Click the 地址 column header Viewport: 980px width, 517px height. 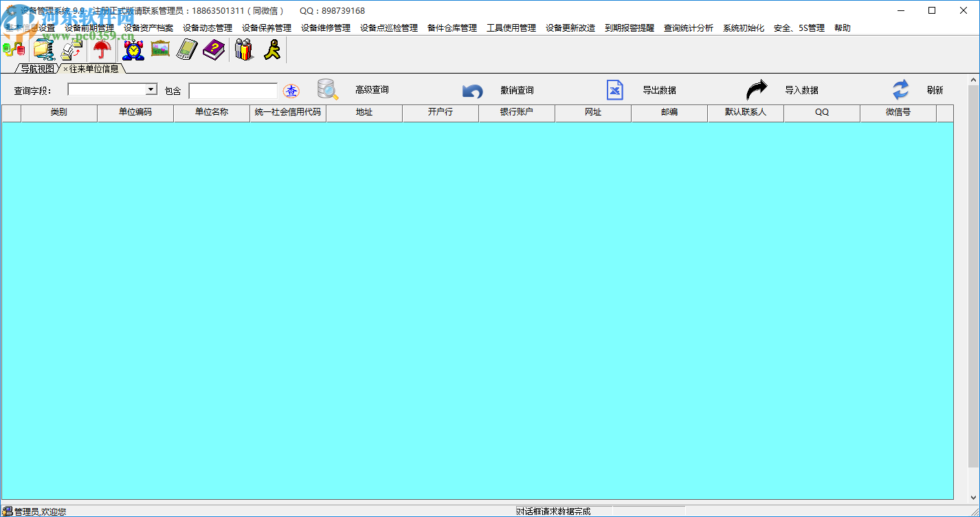pyautogui.click(x=364, y=113)
